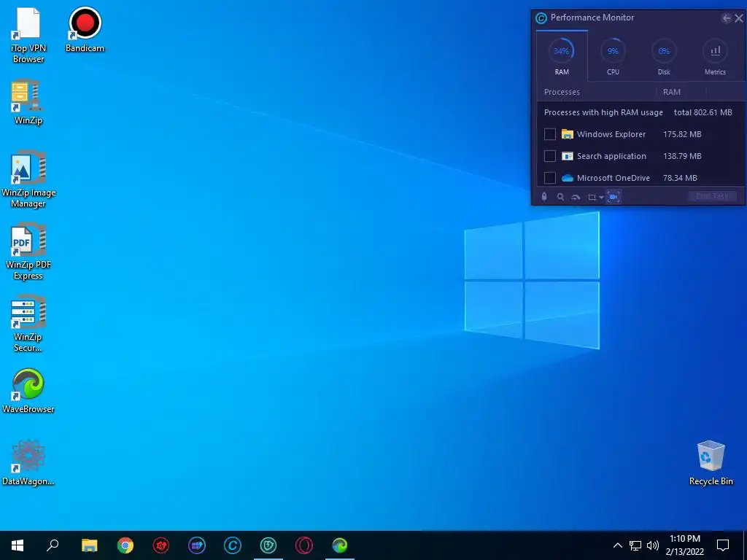Open the purple circular app in taskbar
This screenshot has height=560, width=747.
coord(197,545)
